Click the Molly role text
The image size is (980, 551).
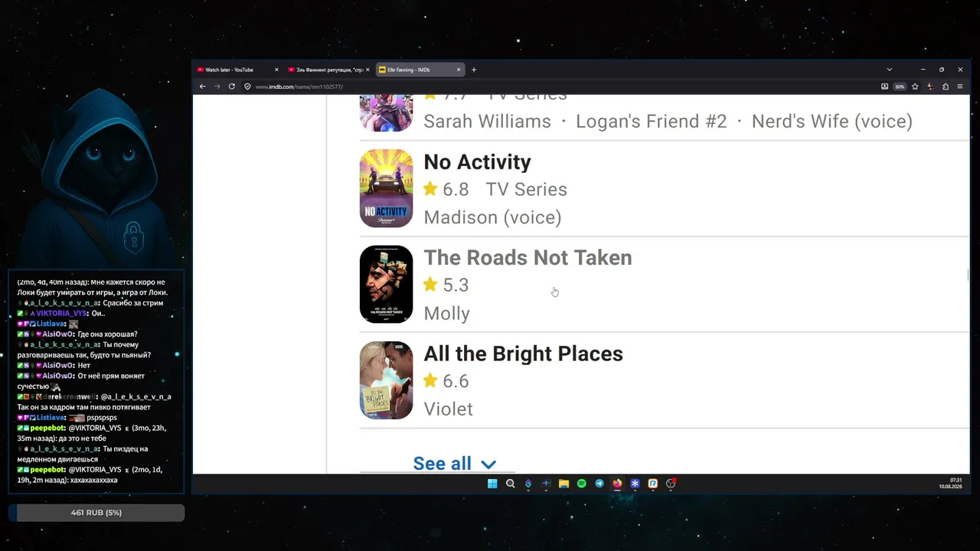point(446,314)
